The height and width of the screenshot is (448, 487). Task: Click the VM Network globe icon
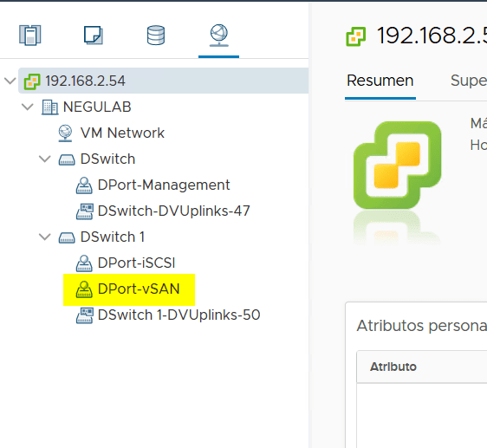pyautogui.click(x=65, y=133)
